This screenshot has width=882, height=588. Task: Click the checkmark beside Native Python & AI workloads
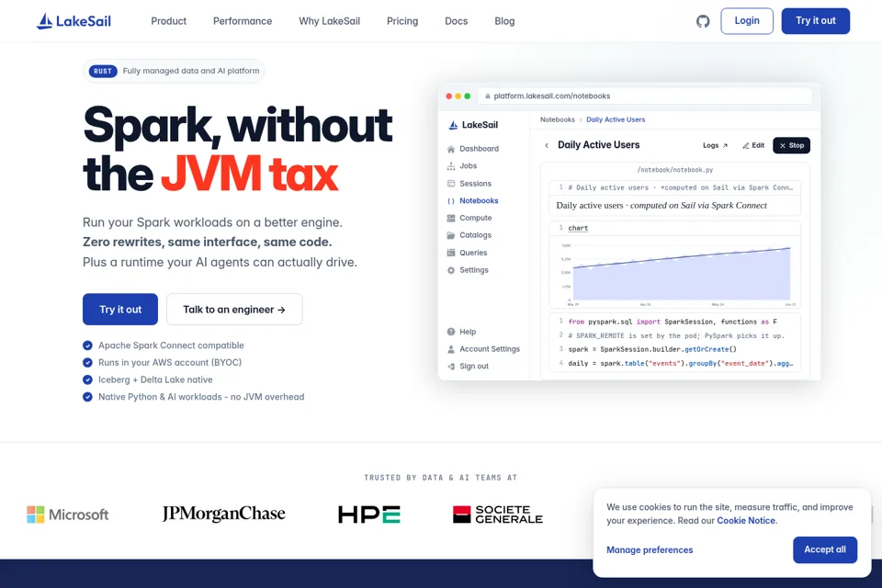(x=88, y=397)
